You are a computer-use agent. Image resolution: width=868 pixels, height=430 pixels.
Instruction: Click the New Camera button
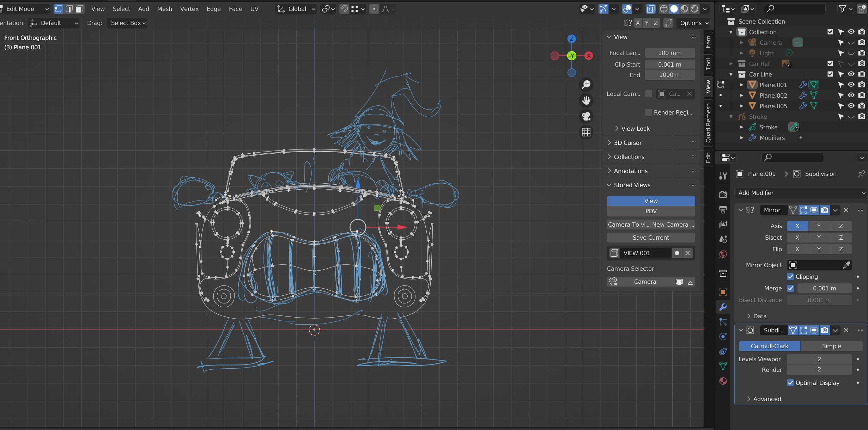pos(673,225)
